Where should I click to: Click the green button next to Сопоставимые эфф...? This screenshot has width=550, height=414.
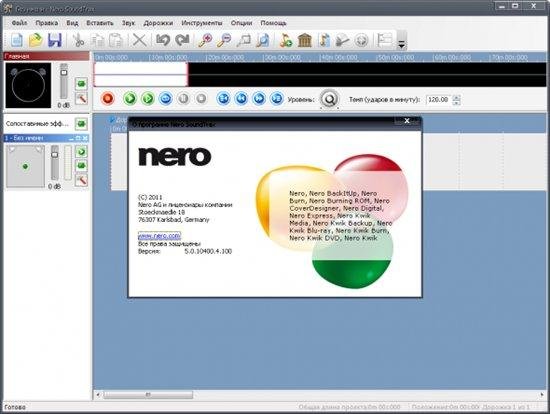pyautogui.click(x=81, y=123)
